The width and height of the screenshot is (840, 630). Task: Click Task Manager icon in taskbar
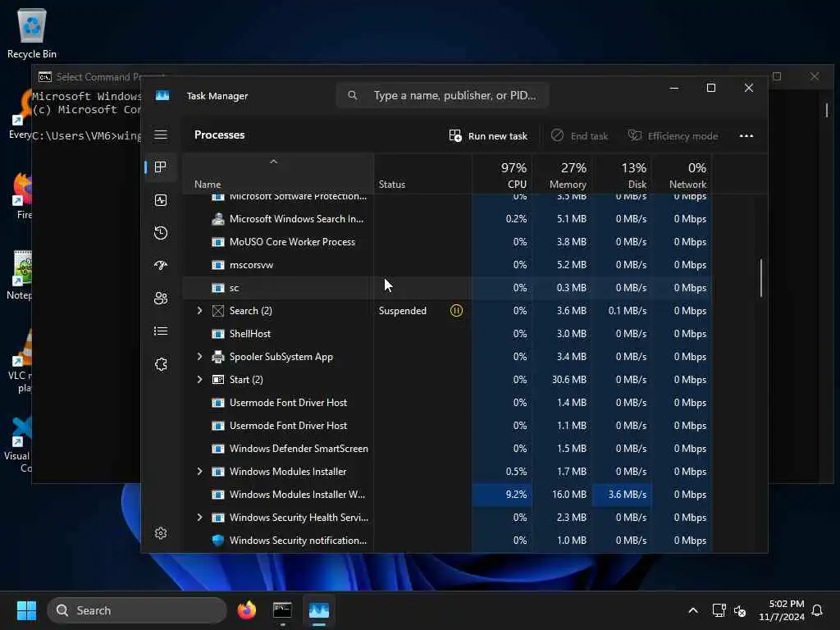click(x=319, y=610)
